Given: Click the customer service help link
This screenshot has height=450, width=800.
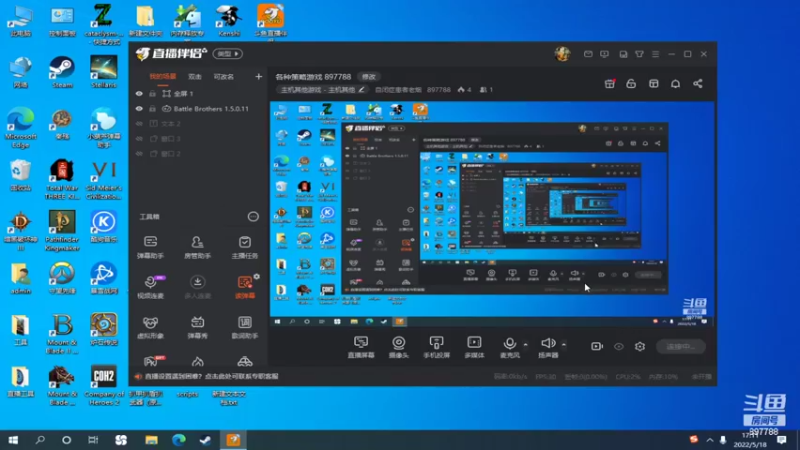Looking at the screenshot, I should pos(211,377).
